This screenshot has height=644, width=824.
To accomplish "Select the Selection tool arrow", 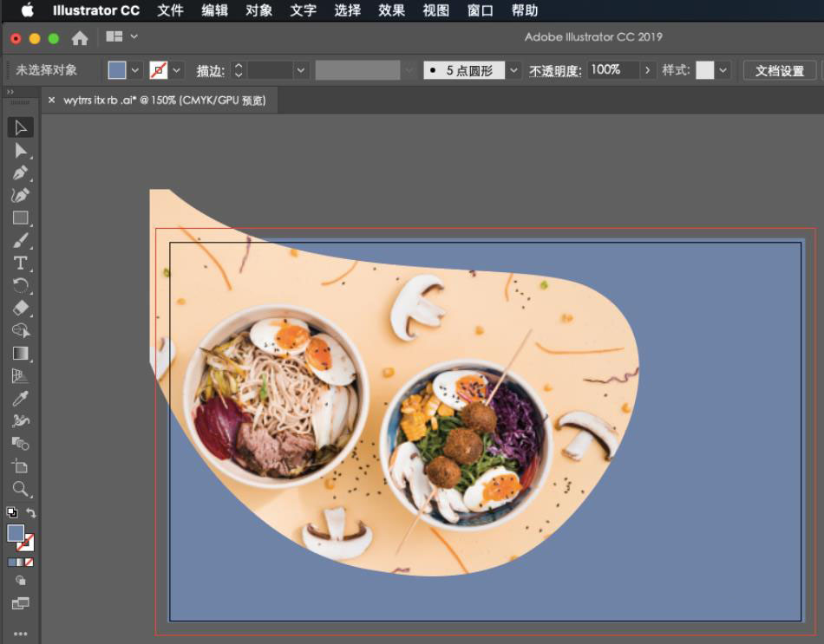I will click(x=21, y=127).
